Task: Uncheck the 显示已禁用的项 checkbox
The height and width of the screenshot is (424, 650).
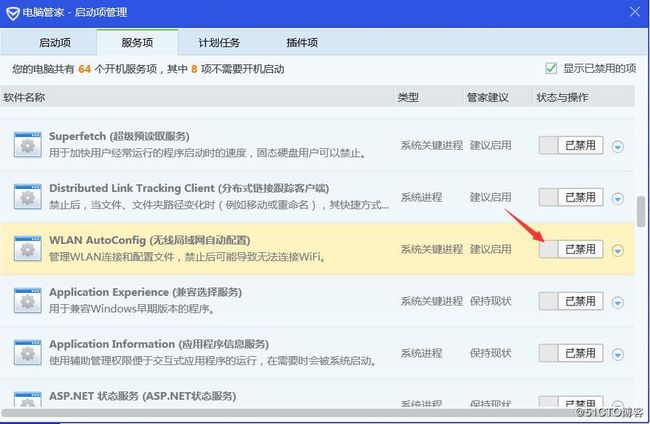Action: [551, 68]
